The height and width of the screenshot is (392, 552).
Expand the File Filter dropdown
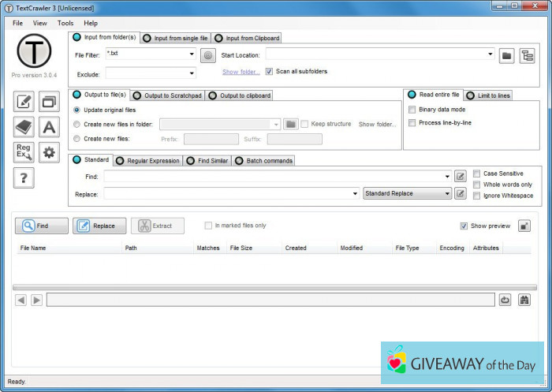192,54
